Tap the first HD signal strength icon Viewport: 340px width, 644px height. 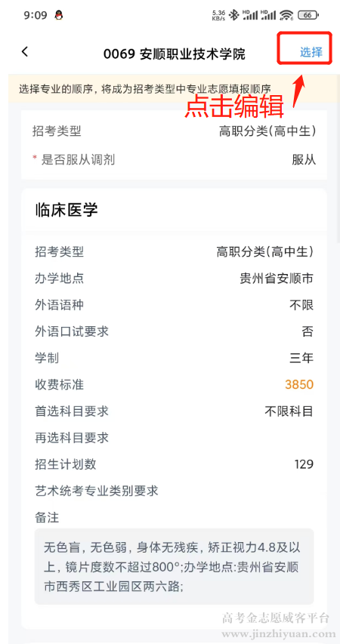coord(250,15)
